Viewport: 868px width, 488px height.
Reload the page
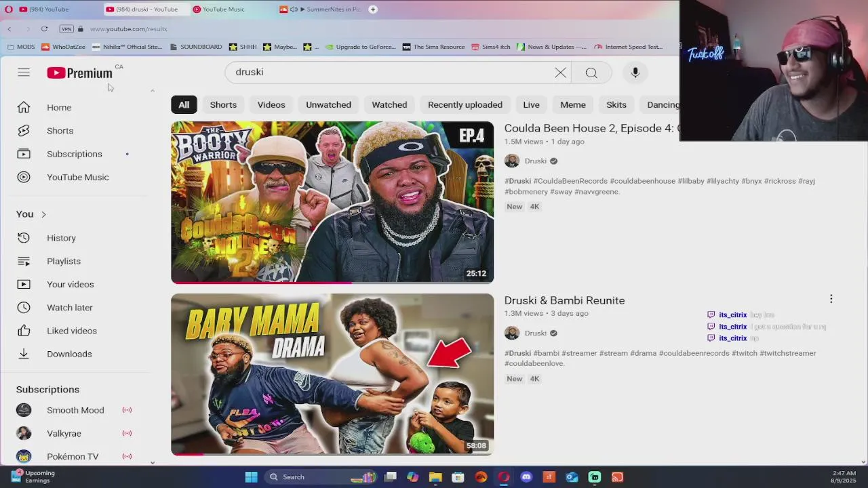point(44,28)
